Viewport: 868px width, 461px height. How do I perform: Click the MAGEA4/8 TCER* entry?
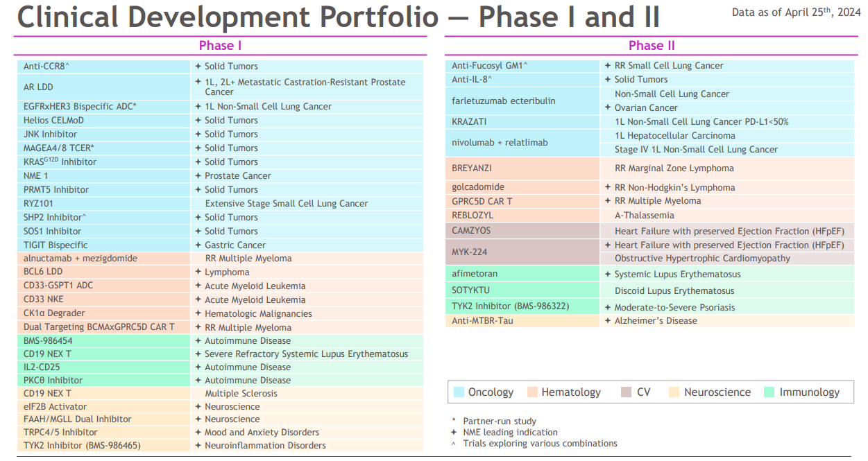(58, 148)
